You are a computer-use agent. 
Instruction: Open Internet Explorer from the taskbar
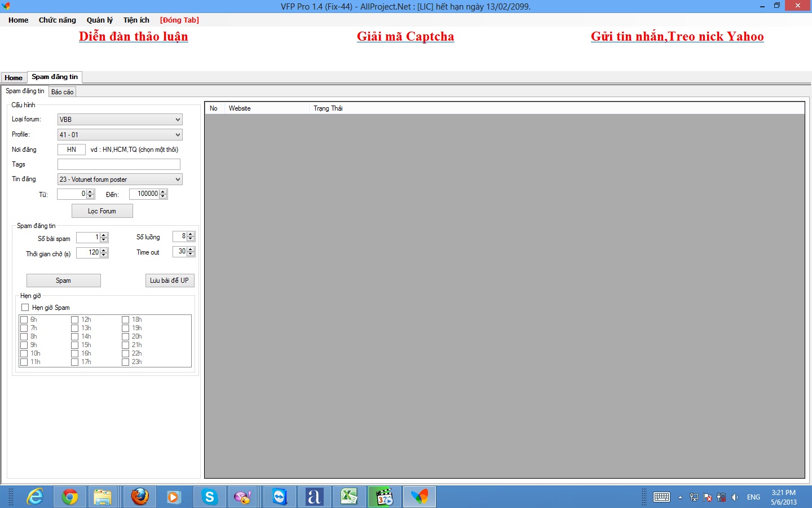35,497
